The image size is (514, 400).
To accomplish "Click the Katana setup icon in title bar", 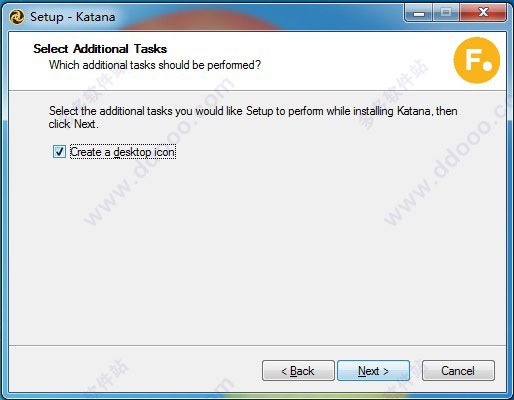I will [x=16, y=17].
